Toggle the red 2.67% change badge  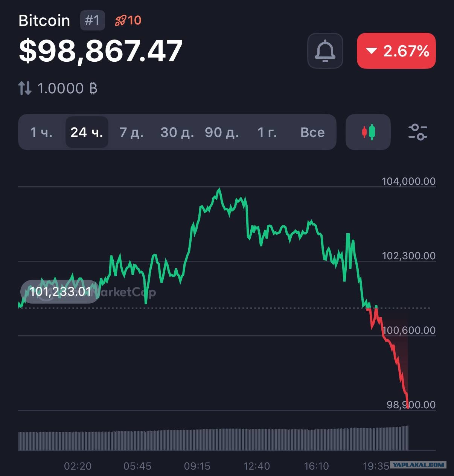click(396, 51)
